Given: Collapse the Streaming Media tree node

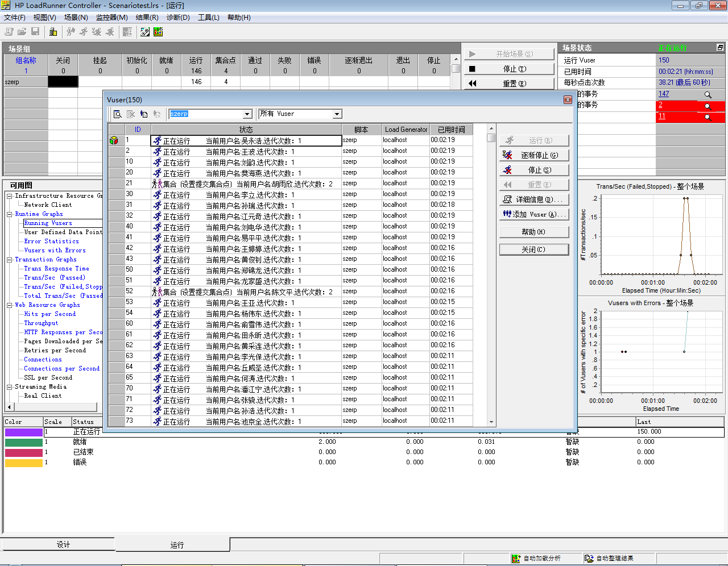Looking at the screenshot, I should coord(10,387).
